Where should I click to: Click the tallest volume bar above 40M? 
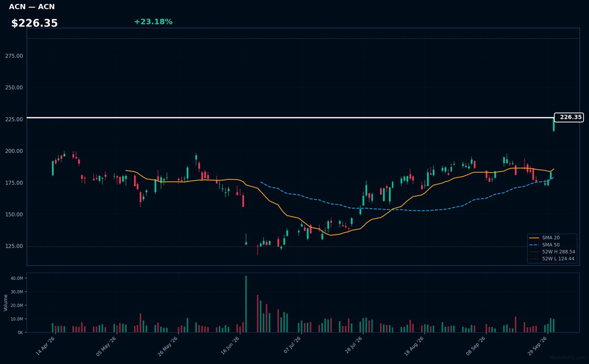point(246,304)
